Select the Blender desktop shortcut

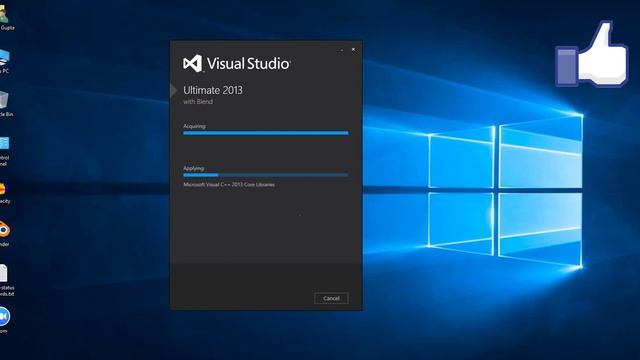pos(4,234)
